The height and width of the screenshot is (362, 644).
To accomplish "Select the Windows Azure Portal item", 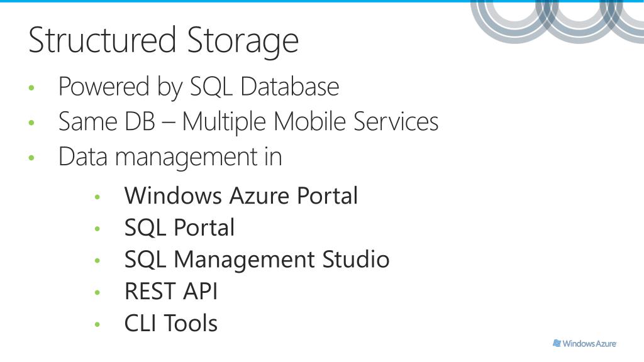I will (x=241, y=195).
